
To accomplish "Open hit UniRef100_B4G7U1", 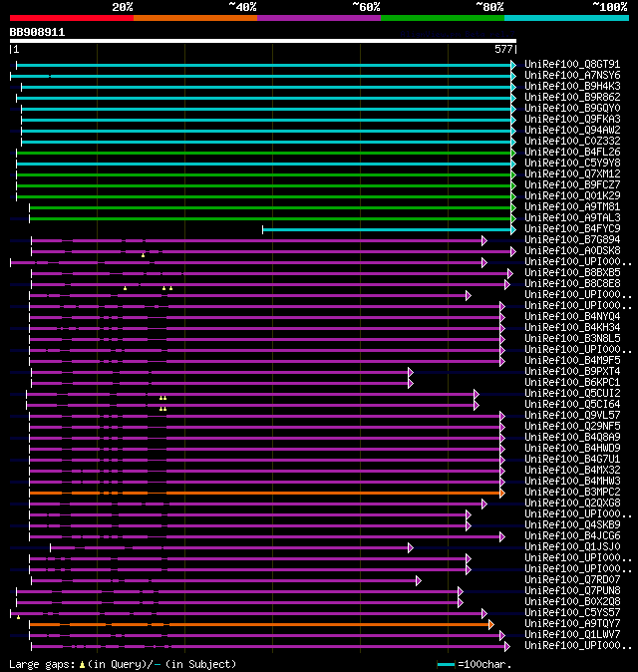I will coord(572,459).
